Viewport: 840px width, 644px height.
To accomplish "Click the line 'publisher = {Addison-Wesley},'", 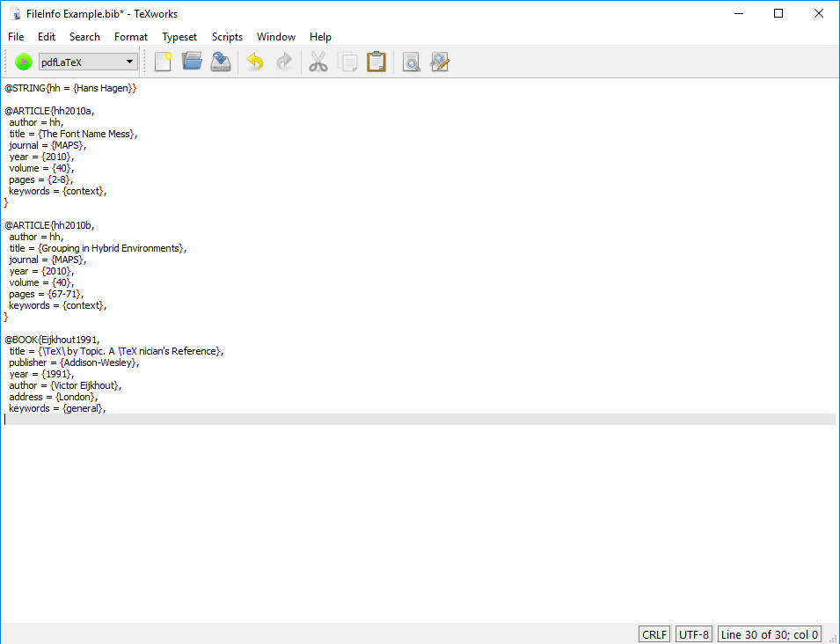I will click(74, 362).
